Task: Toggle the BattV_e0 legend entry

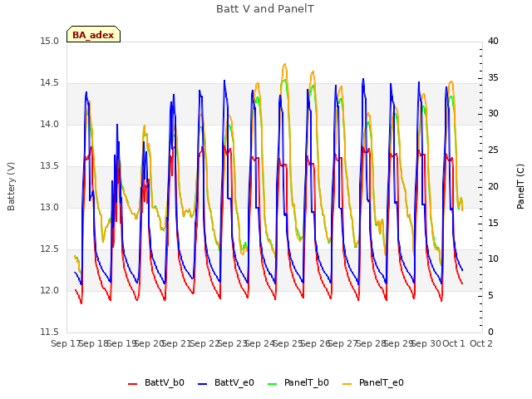Action: 225,382
